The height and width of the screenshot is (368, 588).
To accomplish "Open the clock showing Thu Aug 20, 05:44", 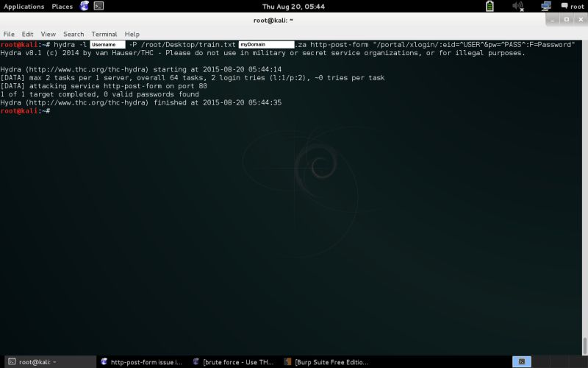I will click(293, 7).
